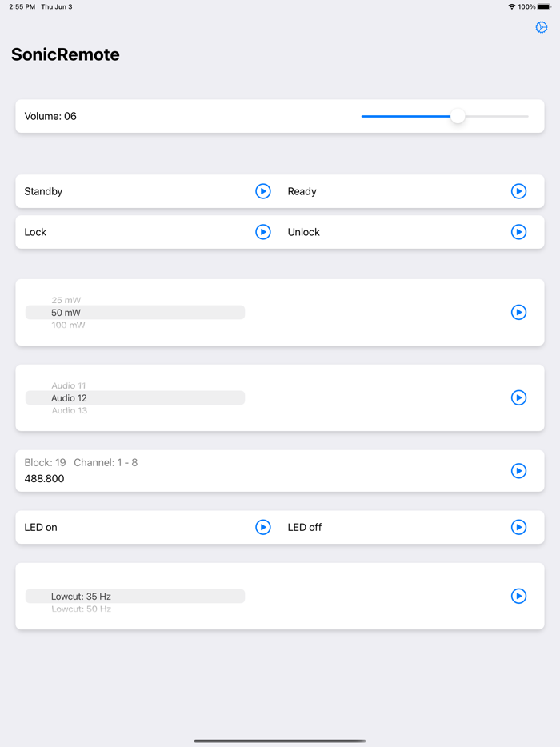560x747 pixels.
Task: Send the Unlock command
Action: [x=519, y=232]
